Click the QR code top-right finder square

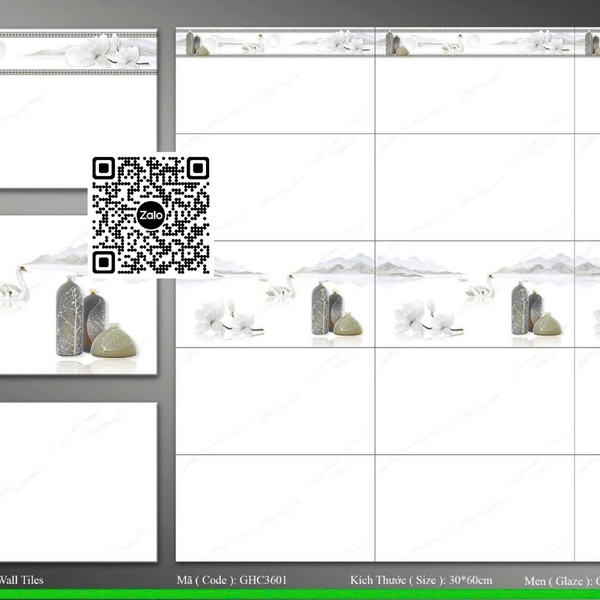pyautogui.click(x=198, y=168)
